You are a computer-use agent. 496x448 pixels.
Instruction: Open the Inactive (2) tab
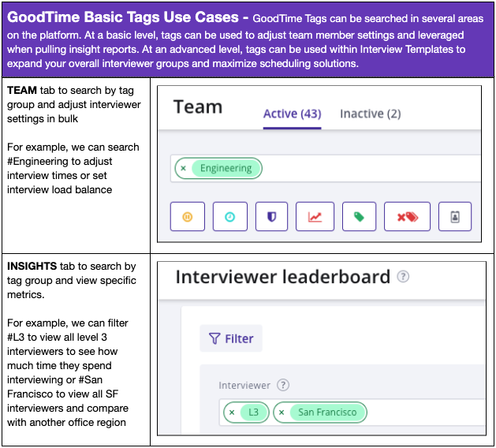pyautogui.click(x=370, y=114)
